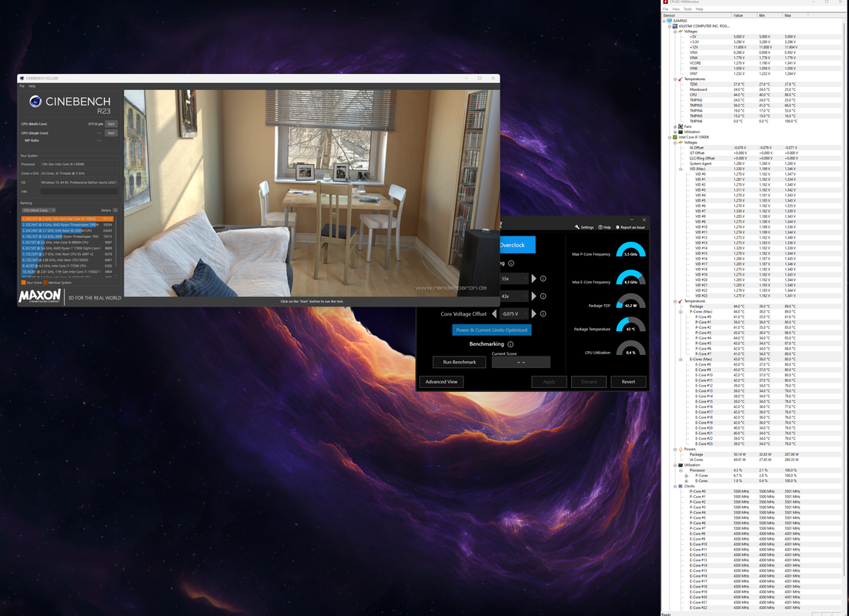Open Help menu in Cinebench window
The width and height of the screenshot is (849, 616).
pyautogui.click(x=32, y=86)
